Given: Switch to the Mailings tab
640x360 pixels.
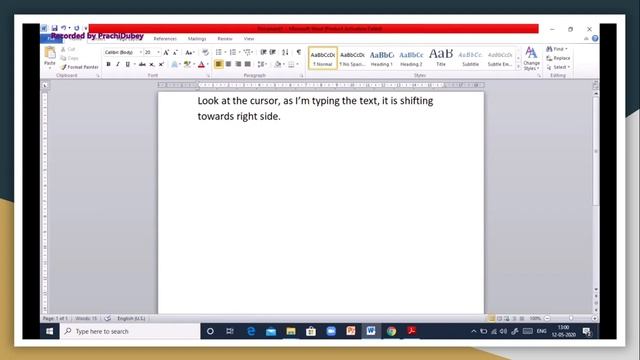Looking at the screenshot, I should point(197,39).
